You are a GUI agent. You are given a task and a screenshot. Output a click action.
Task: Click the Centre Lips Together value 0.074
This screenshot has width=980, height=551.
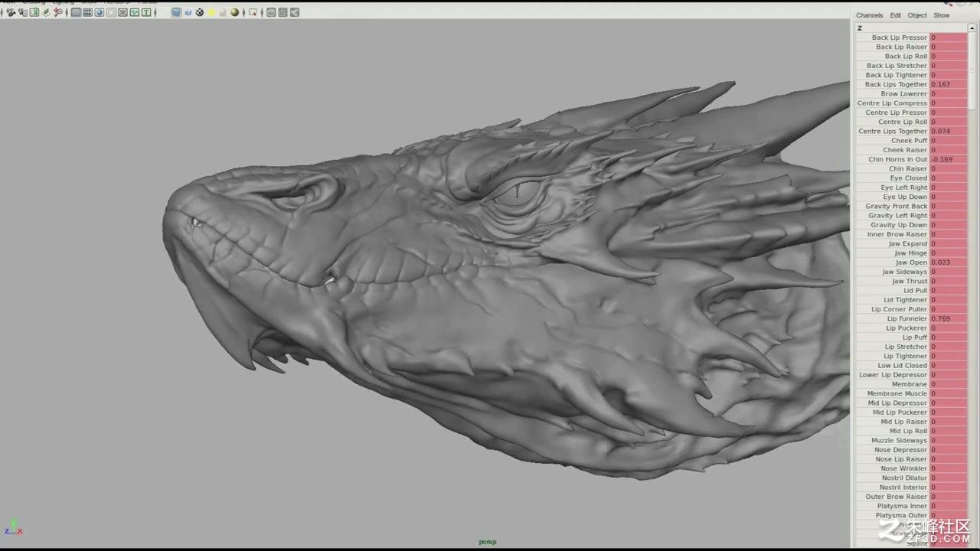point(949,131)
